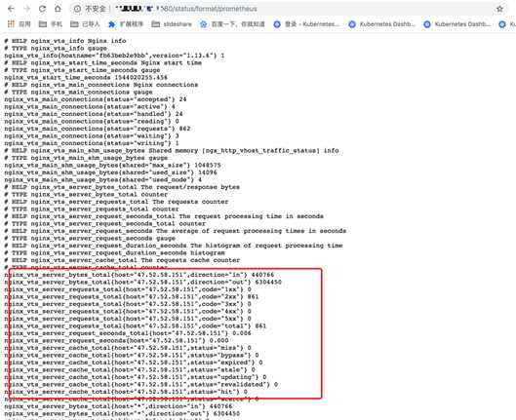Click the shm_usage_bytes shared="used_node" 4 line
This screenshot has height=420, width=516.
pyautogui.click(x=102, y=179)
